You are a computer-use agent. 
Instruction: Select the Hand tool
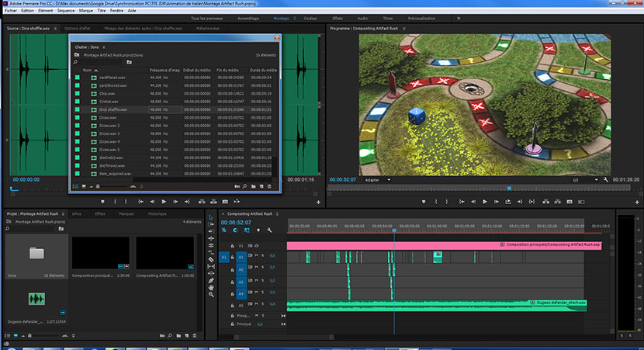click(211, 288)
